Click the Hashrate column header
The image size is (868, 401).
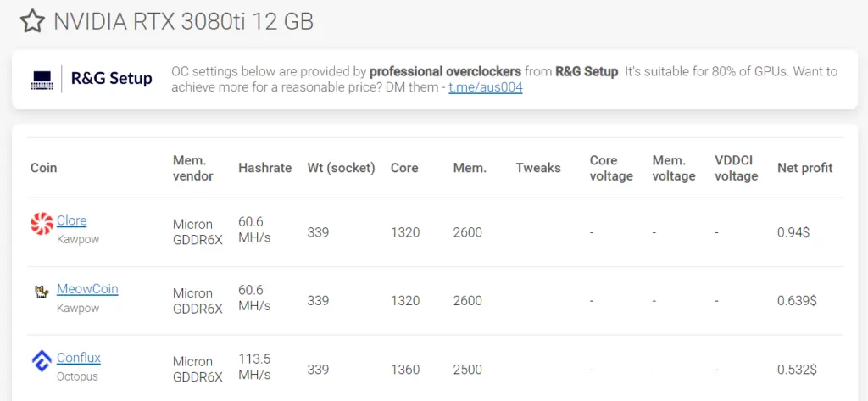point(264,168)
